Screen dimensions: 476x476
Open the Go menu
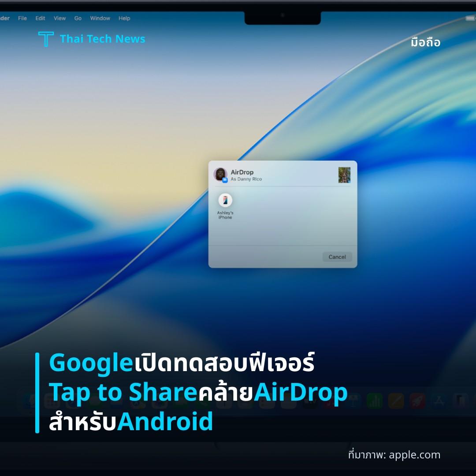[x=78, y=19]
